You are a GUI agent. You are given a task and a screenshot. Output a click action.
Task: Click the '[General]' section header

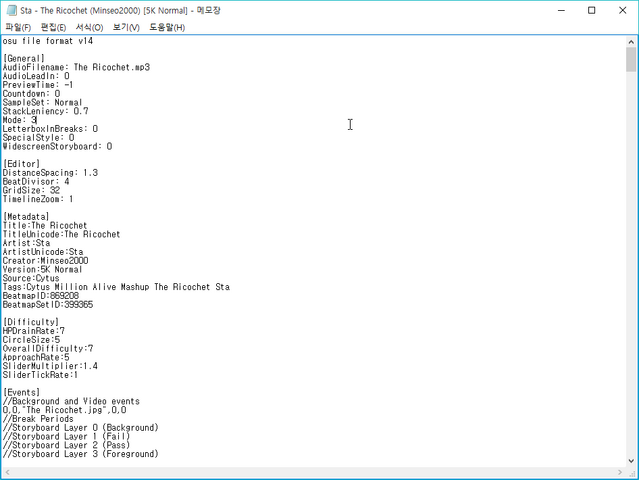[24, 59]
